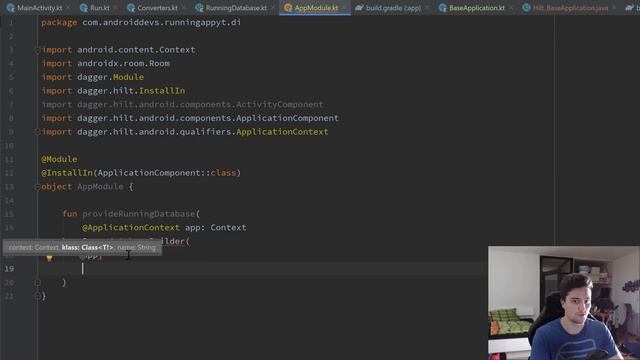Click the Gradle icon on build.gradle (app) tab
The height and width of the screenshot is (360, 640).
359,8
